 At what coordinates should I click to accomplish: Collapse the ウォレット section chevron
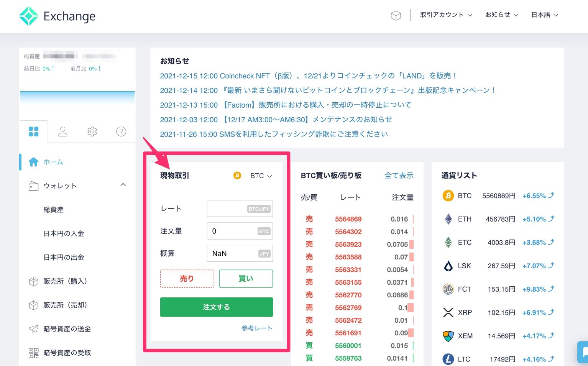pos(123,185)
